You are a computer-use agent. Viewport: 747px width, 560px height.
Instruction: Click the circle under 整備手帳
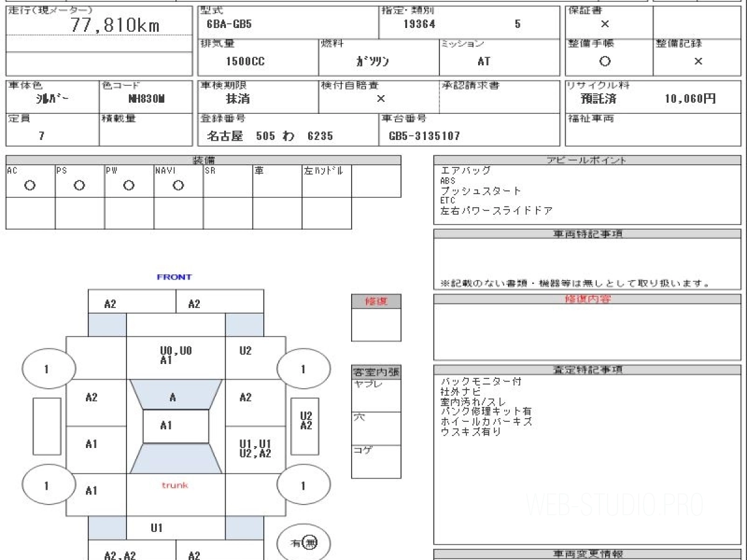(604, 61)
